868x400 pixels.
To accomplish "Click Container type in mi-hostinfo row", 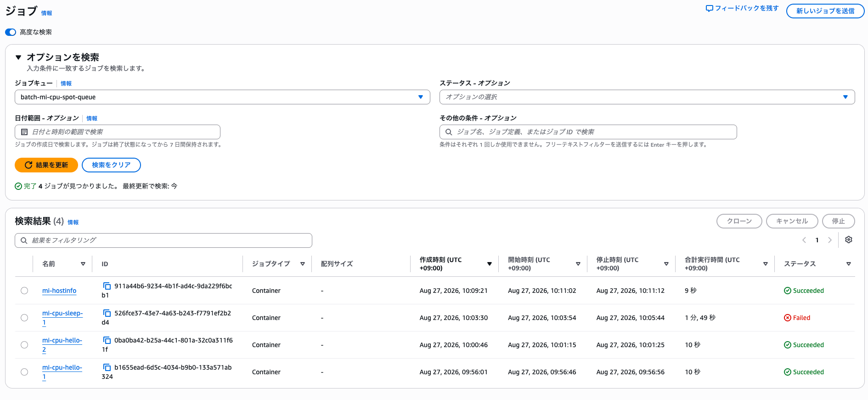I will pos(266,291).
